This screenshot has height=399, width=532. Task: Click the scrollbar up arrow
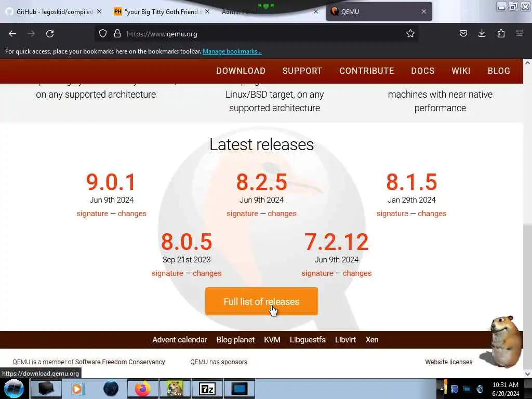tap(527, 63)
